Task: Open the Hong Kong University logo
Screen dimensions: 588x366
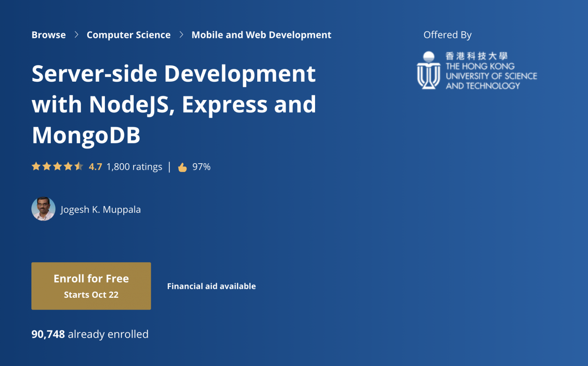Action: click(x=477, y=71)
